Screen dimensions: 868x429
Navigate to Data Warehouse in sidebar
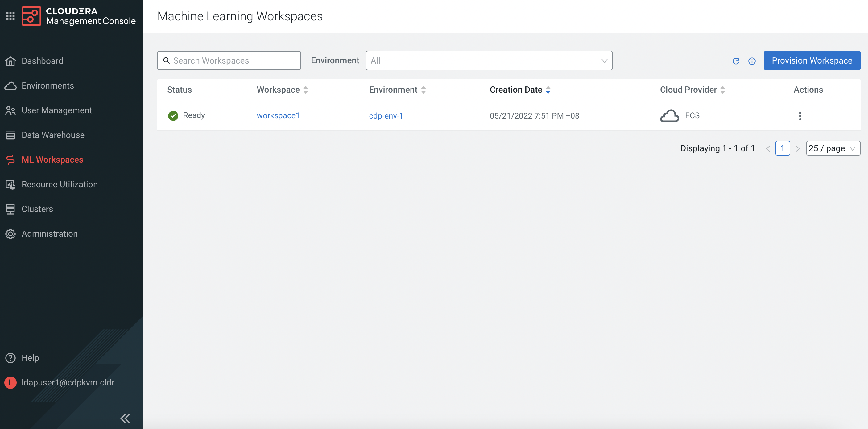tap(53, 135)
